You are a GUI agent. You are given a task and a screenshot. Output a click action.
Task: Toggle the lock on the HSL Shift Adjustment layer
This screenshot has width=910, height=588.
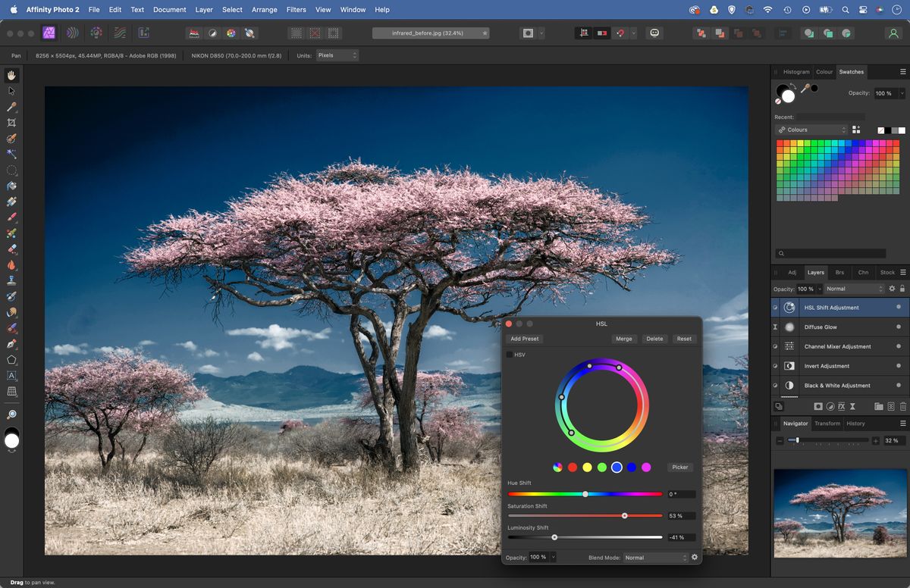click(x=901, y=289)
